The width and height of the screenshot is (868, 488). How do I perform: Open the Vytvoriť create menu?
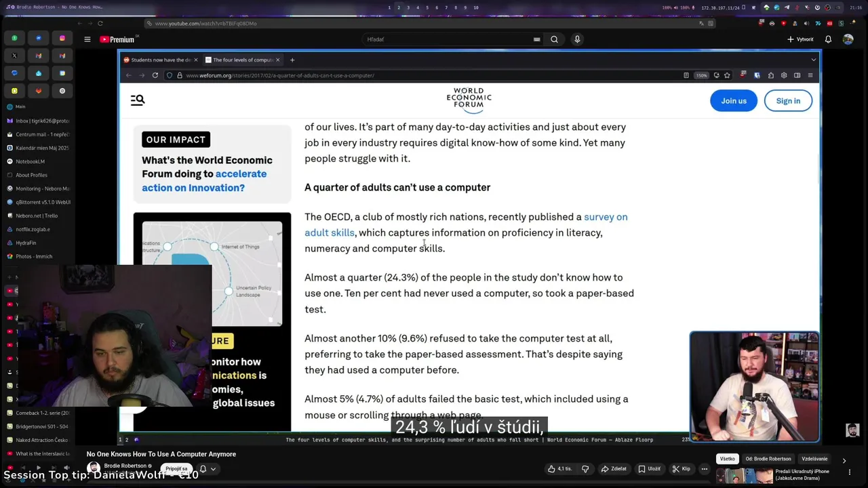click(x=800, y=39)
